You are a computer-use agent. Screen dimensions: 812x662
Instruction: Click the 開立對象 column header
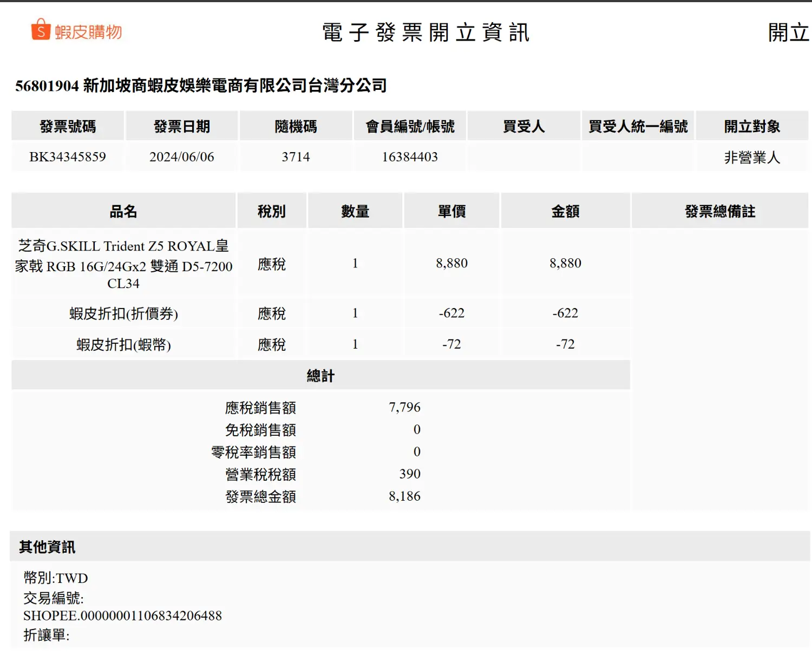click(752, 126)
